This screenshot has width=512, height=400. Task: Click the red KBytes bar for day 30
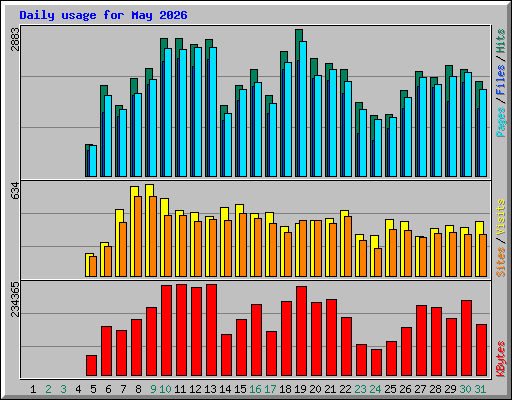point(467,338)
